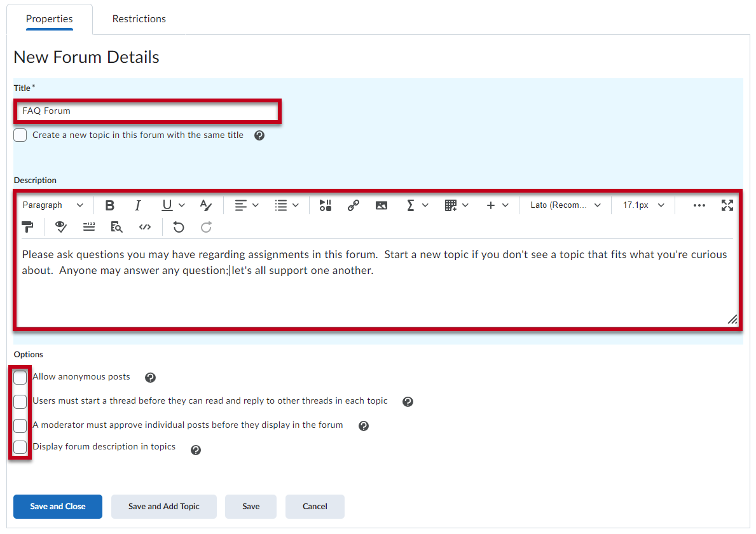756x534 pixels.
Task: Insert a quicklink with chain icon
Action: [354, 205]
